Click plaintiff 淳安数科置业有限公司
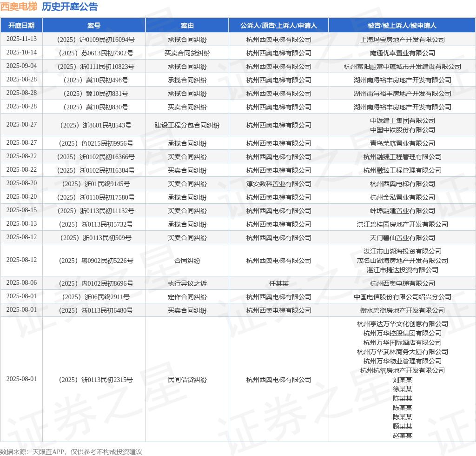 click(279, 184)
